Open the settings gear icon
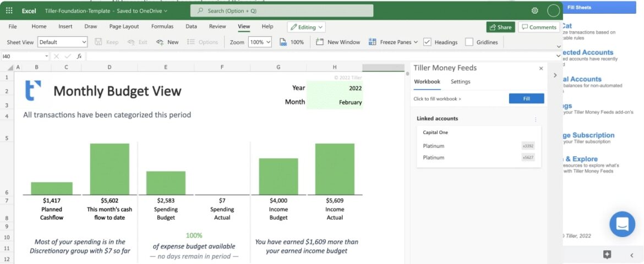The height and width of the screenshot is (264, 644). point(535,10)
